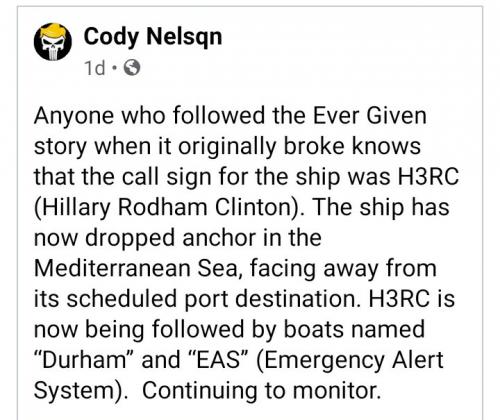
Task: Click the dot separator beside the timestamp
Action: tap(114, 68)
